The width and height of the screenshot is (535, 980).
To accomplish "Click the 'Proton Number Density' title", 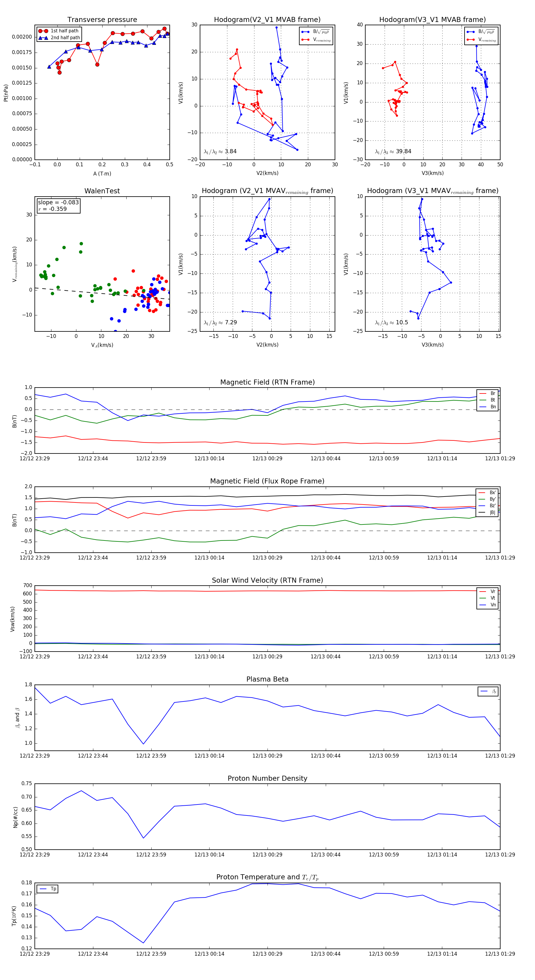I will 267,778.
